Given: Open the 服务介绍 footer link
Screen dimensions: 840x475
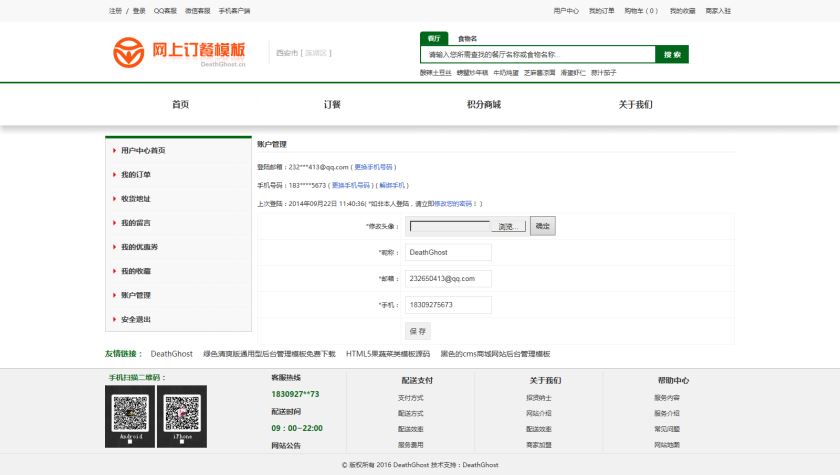Looking at the screenshot, I should coord(667,413).
